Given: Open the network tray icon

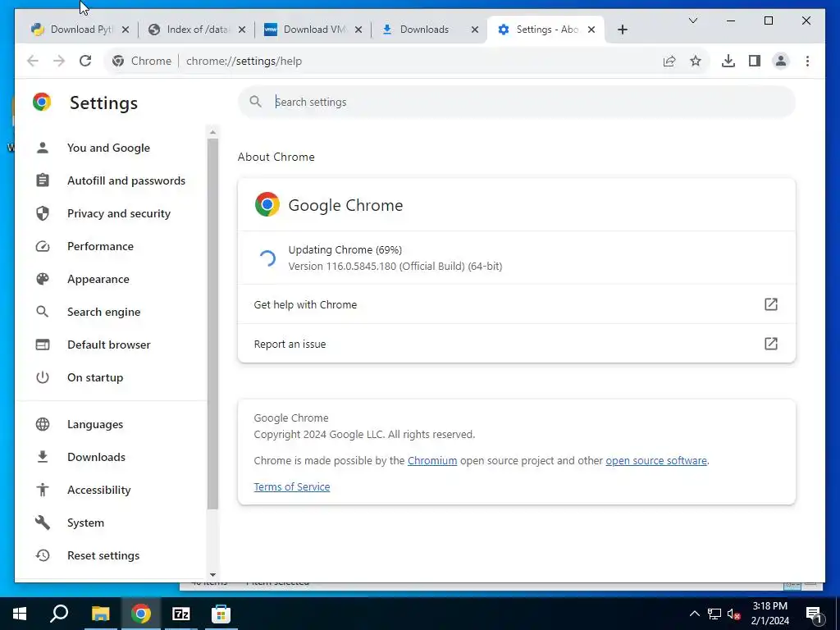Looking at the screenshot, I should point(714,614).
